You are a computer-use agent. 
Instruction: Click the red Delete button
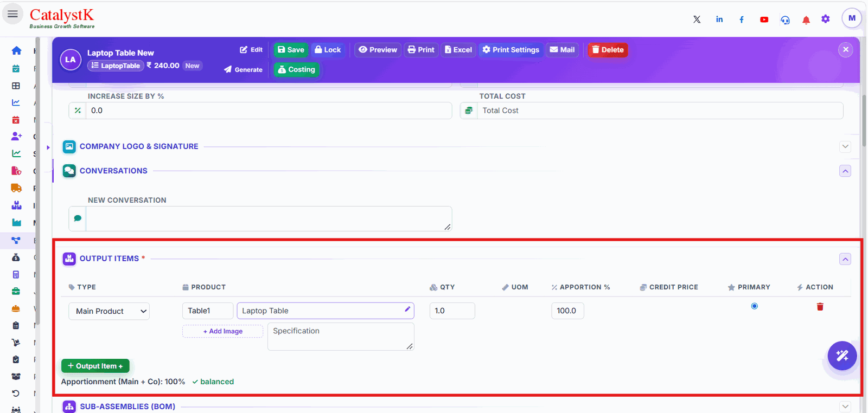click(608, 50)
